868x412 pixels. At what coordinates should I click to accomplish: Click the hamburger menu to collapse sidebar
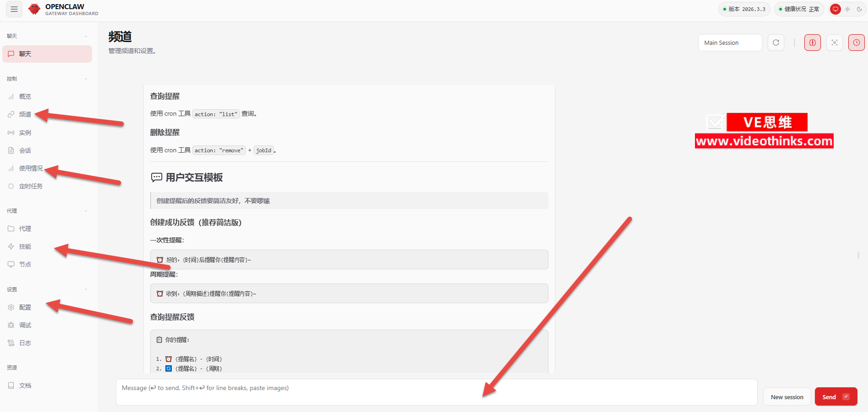14,9
